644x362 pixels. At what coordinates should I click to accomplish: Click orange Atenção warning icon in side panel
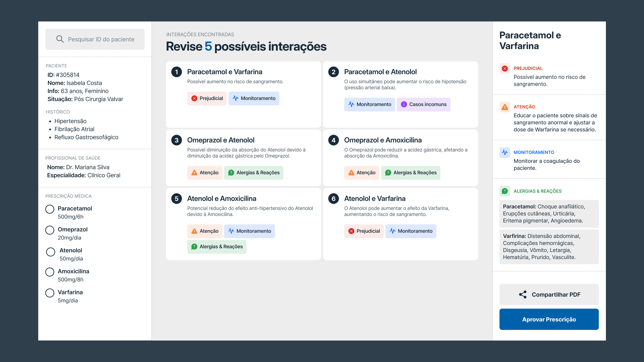(x=505, y=107)
